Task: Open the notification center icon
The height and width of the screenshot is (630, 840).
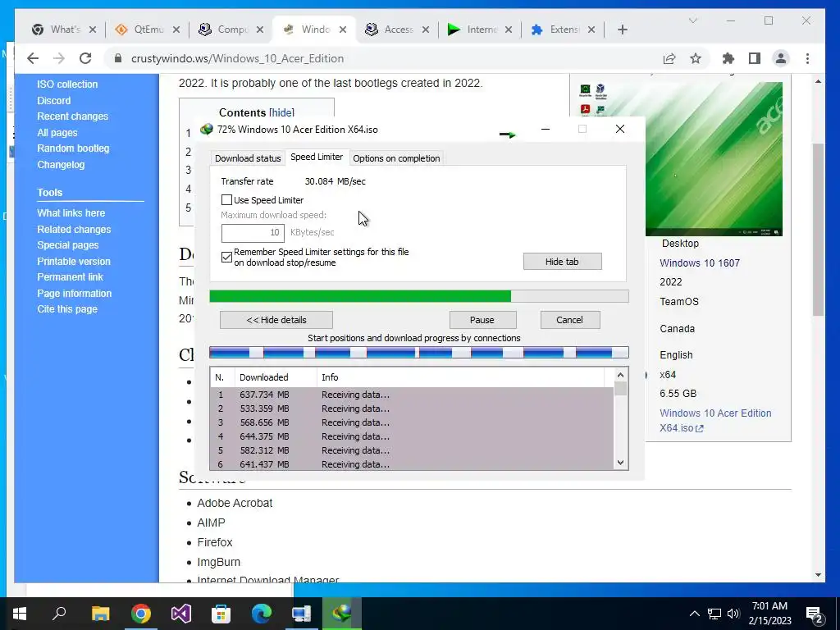Action: (x=815, y=614)
